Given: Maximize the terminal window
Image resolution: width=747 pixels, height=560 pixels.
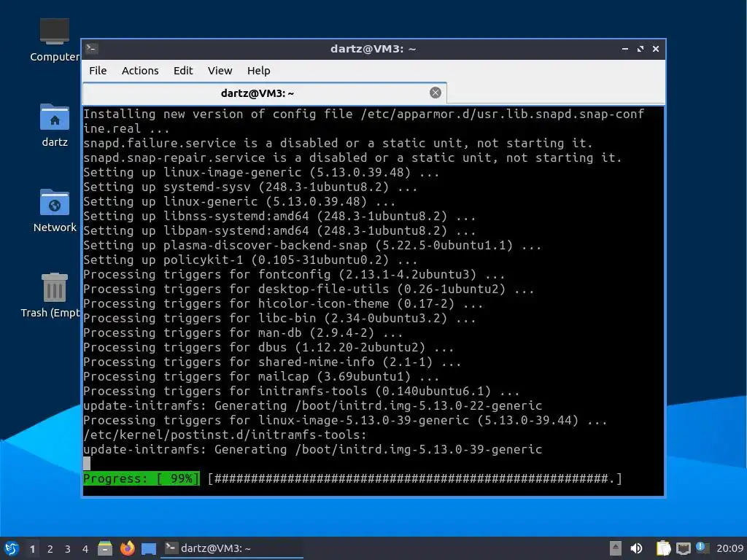Looking at the screenshot, I should pos(640,49).
